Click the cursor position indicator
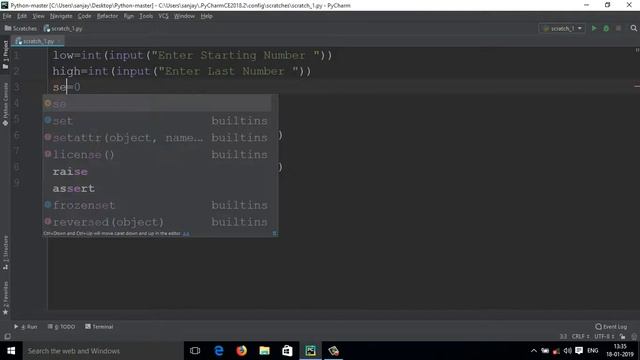This screenshot has width=640, height=360. 563,337
